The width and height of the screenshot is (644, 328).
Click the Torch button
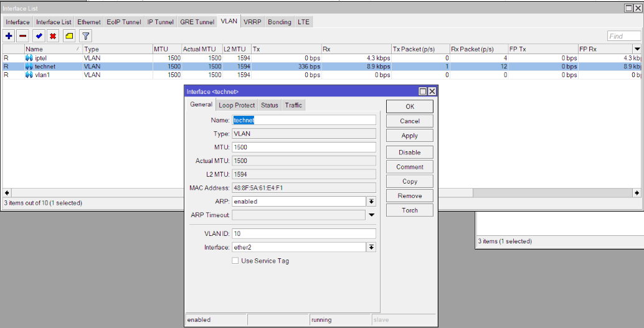click(x=410, y=210)
